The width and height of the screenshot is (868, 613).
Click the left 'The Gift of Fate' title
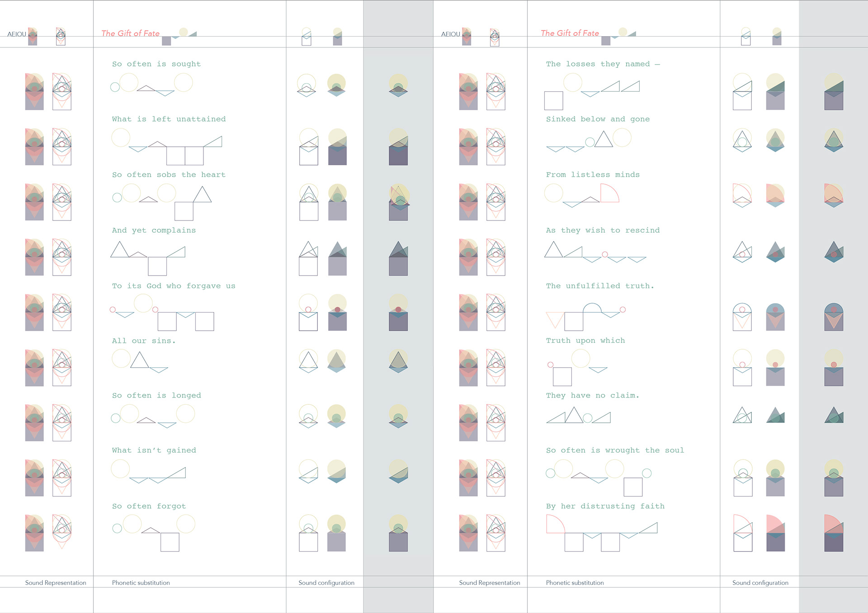(x=130, y=33)
